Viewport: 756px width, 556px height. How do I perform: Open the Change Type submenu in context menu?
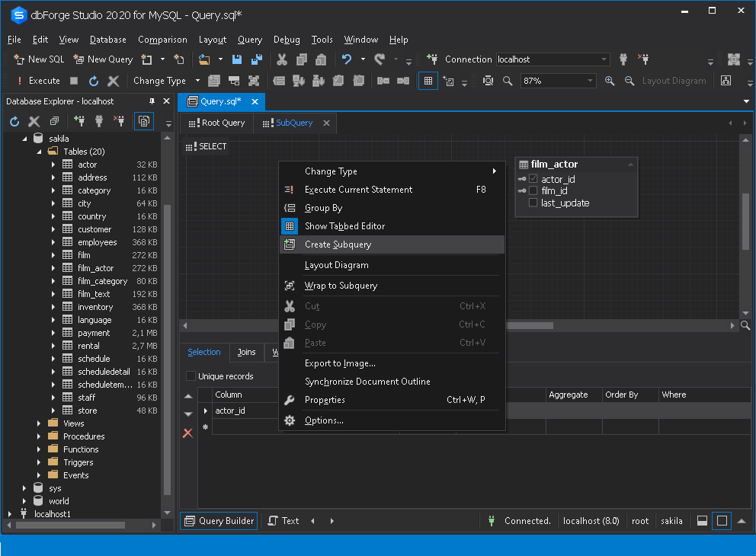[392, 171]
